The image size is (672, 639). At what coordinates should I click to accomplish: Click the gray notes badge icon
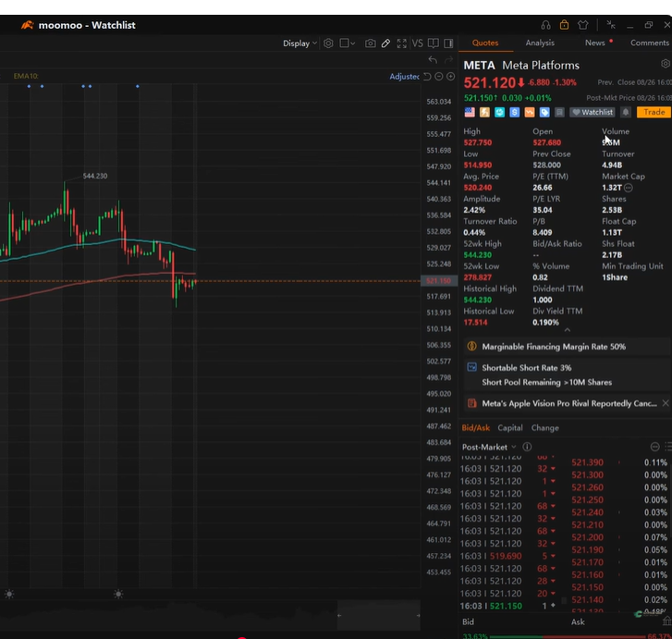coord(559,113)
